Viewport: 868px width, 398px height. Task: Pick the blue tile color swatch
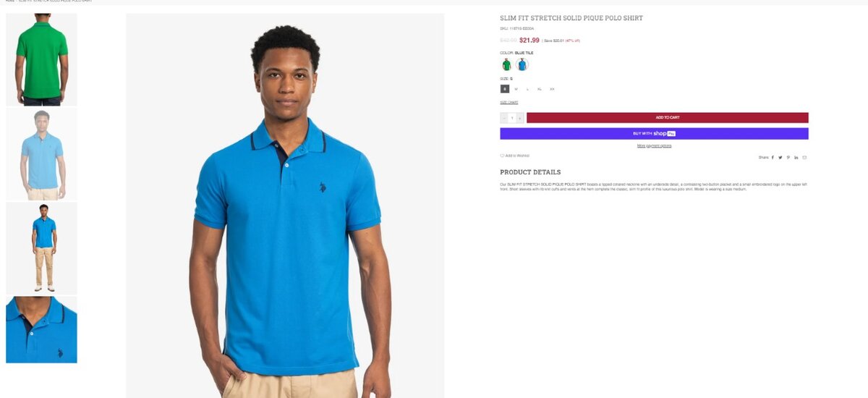click(522, 64)
